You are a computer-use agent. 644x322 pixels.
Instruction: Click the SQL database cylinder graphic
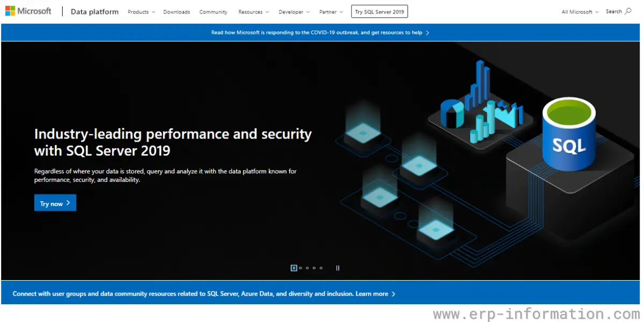pyautogui.click(x=569, y=134)
